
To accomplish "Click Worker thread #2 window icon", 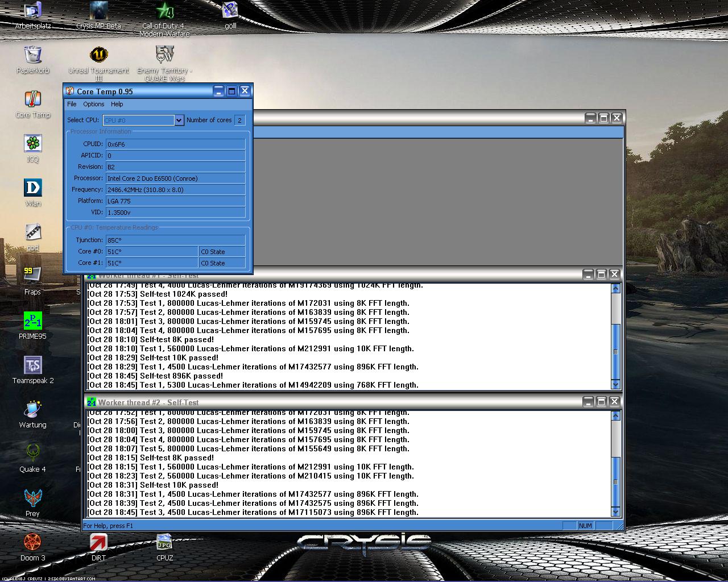I will coord(91,402).
